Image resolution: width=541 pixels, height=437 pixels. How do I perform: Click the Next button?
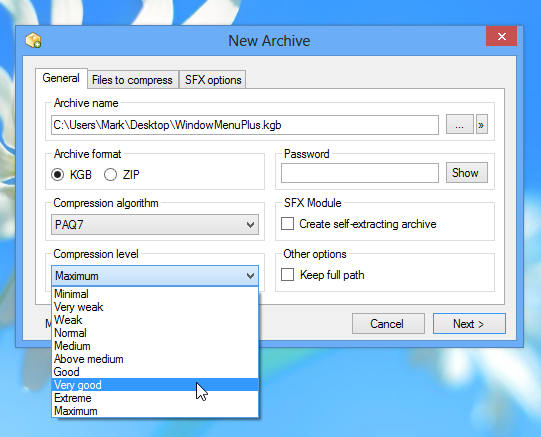point(469,324)
